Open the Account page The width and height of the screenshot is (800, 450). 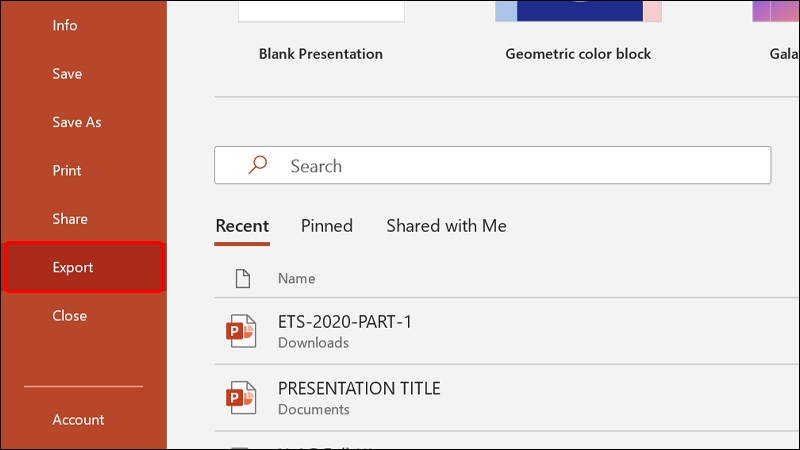coord(78,420)
